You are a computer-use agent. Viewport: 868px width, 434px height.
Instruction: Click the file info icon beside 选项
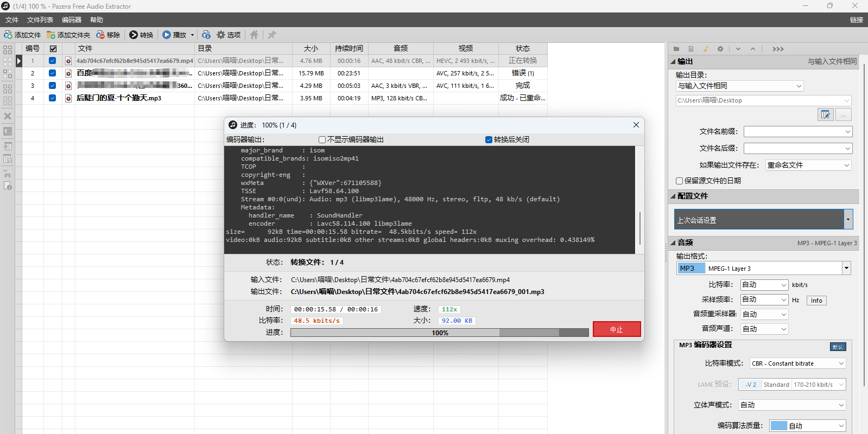(x=206, y=35)
